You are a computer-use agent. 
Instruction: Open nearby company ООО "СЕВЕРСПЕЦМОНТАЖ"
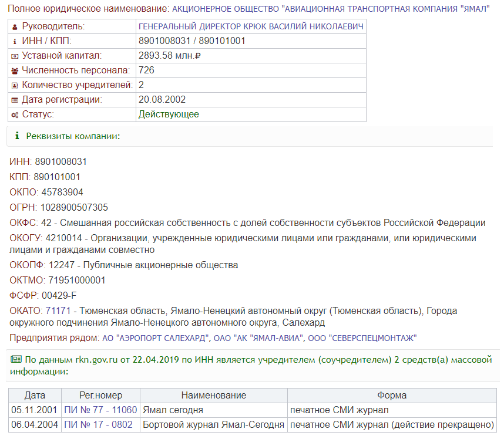pyautogui.click(x=362, y=338)
